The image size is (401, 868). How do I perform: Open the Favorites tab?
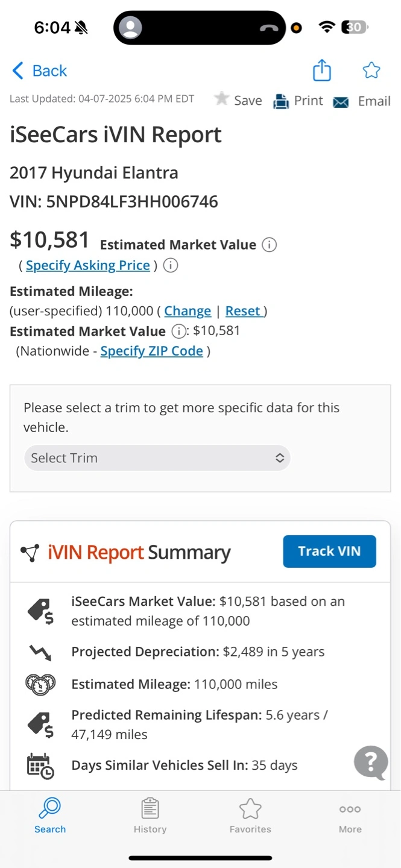[x=250, y=816]
